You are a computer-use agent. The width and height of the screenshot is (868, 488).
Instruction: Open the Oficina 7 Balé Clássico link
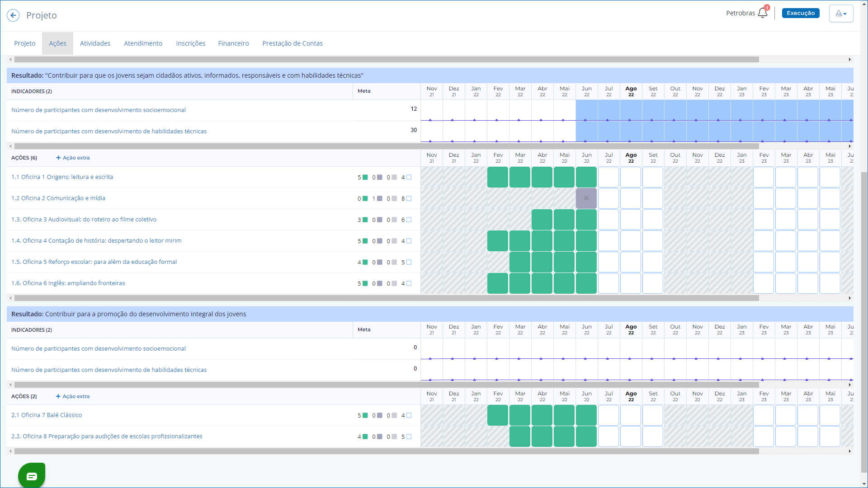pyautogui.click(x=47, y=415)
